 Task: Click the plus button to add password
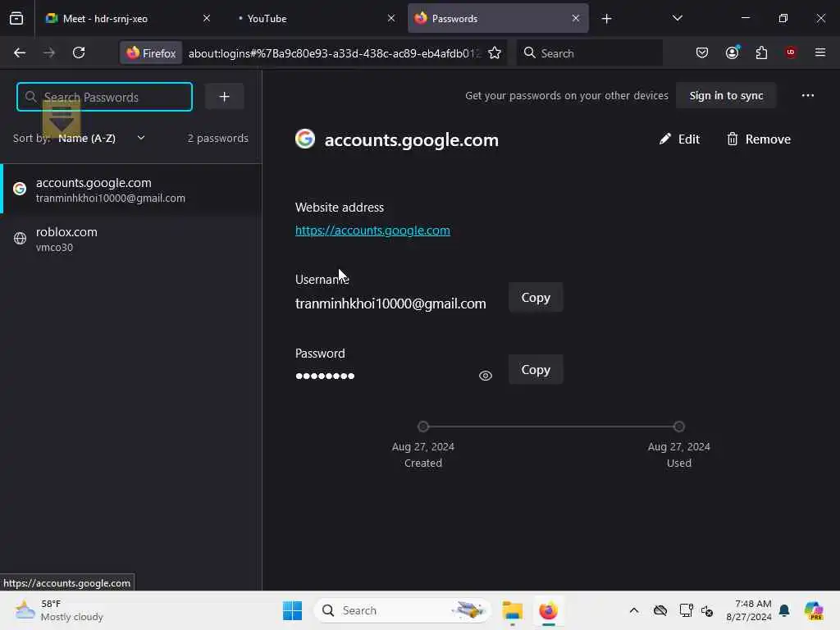225,97
